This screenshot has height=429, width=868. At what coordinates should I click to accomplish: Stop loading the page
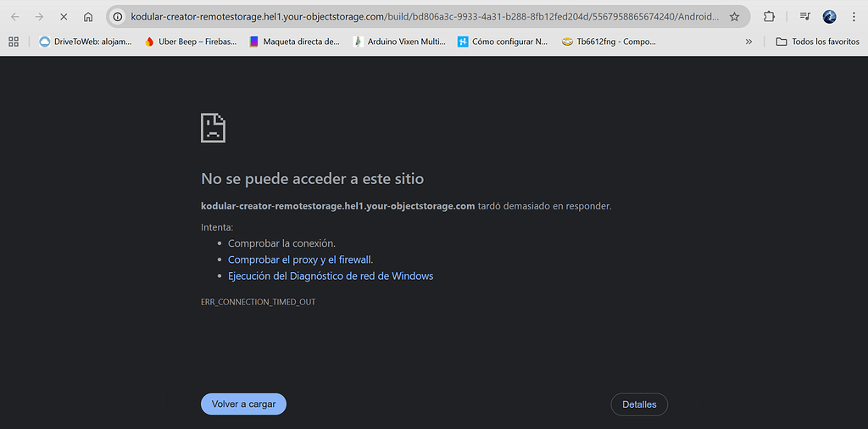(x=64, y=17)
